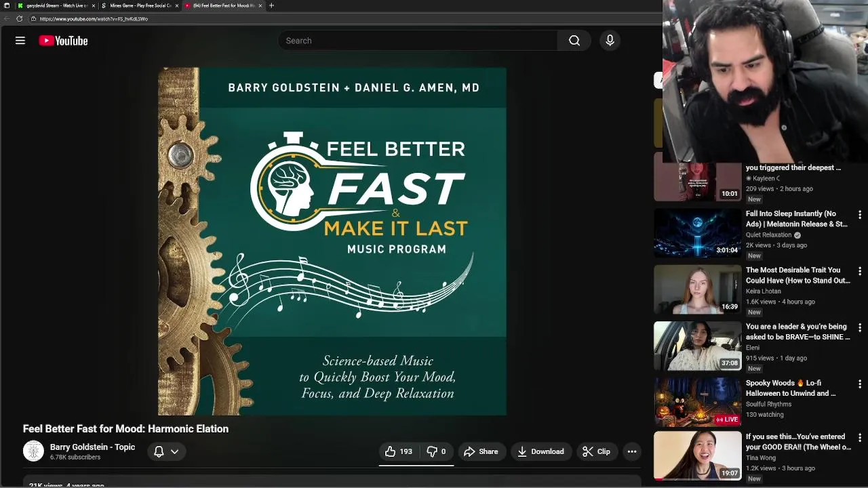Open Spooky Woods Lo-fi video title
The image size is (868, 488).
click(x=791, y=388)
